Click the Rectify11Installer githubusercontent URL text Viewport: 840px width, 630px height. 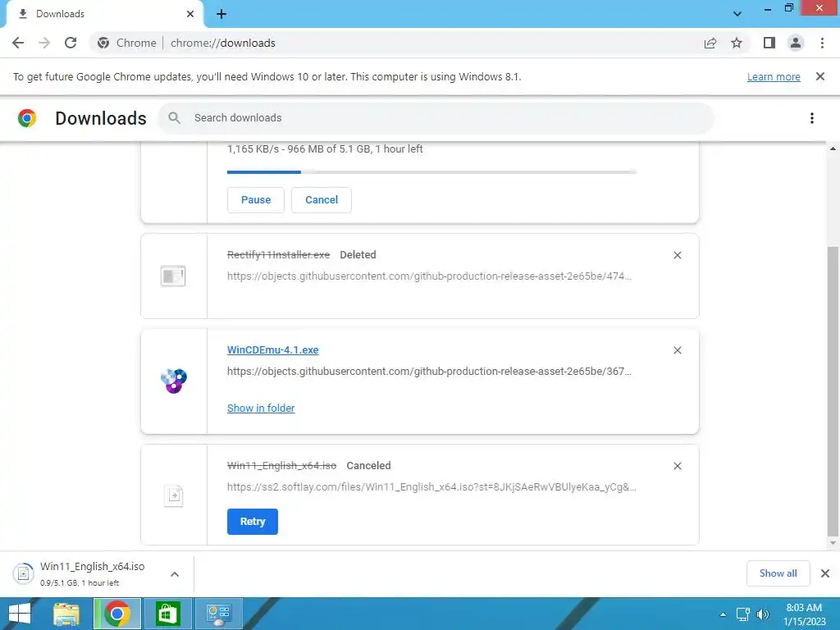pyautogui.click(x=429, y=276)
